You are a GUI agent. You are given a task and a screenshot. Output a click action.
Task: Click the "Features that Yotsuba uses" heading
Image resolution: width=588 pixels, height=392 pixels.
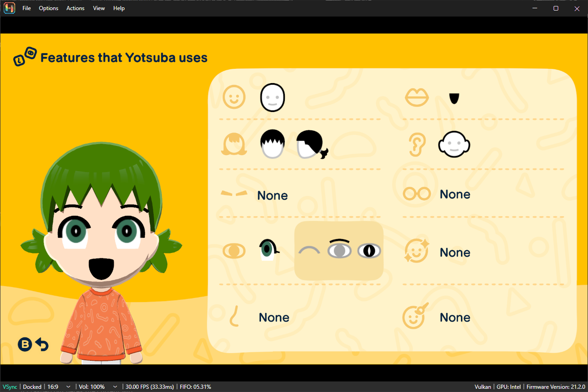124,58
